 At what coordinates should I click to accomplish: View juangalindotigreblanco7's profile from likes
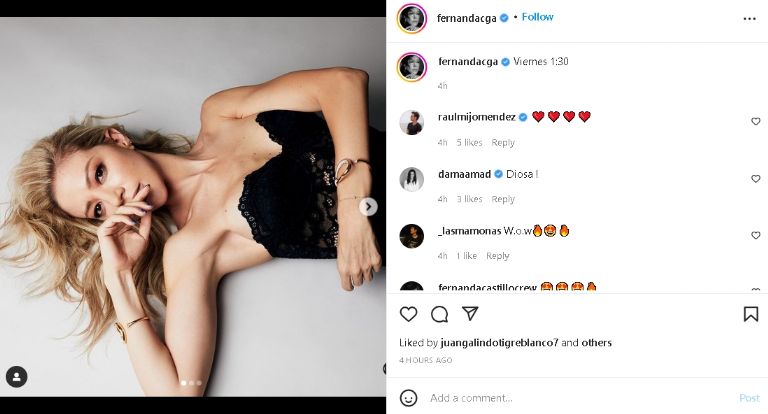(498, 343)
